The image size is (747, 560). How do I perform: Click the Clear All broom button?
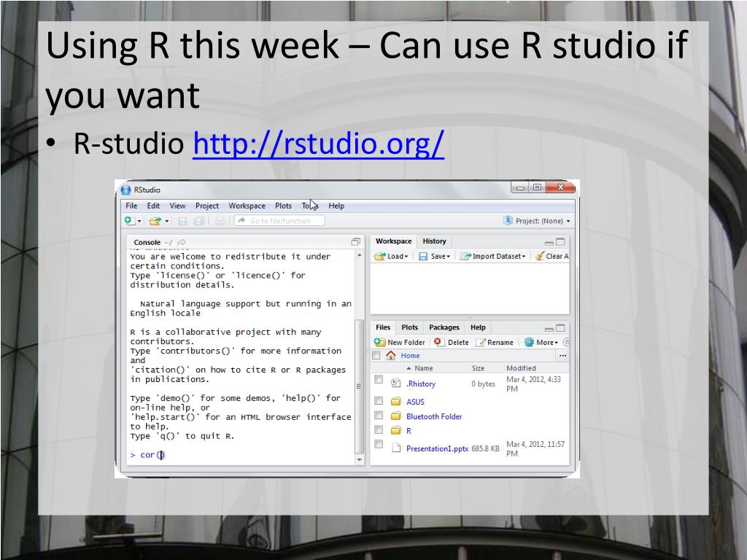551,256
